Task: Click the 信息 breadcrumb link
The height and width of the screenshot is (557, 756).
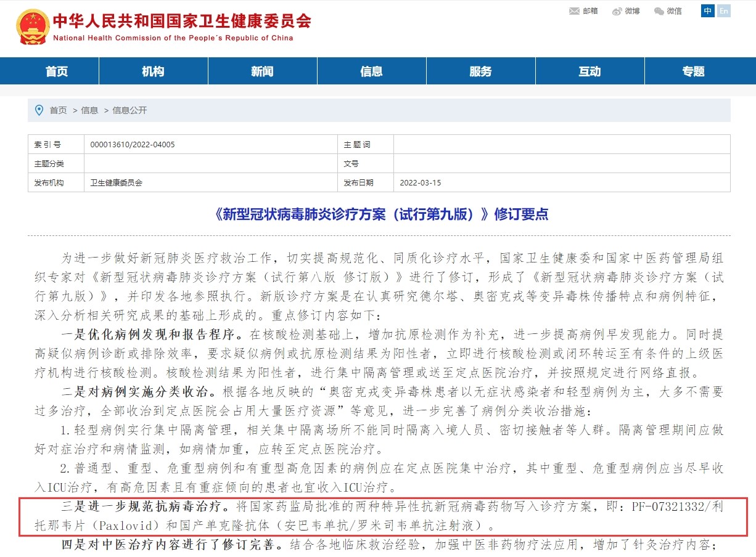Action: [x=89, y=110]
